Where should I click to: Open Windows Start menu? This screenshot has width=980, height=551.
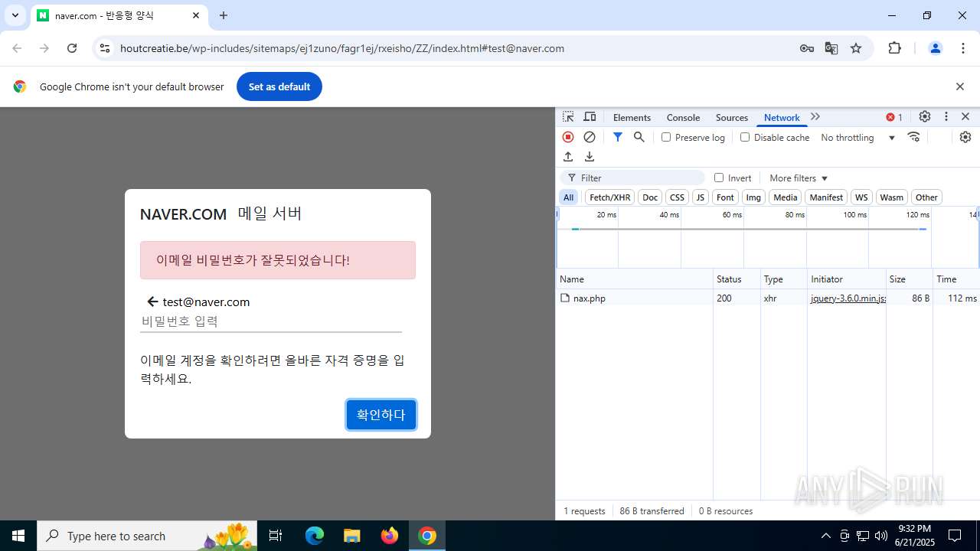click(x=18, y=536)
